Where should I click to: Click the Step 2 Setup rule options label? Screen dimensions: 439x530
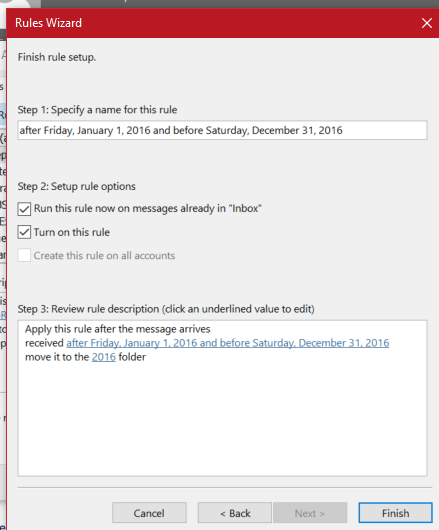tap(76, 186)
